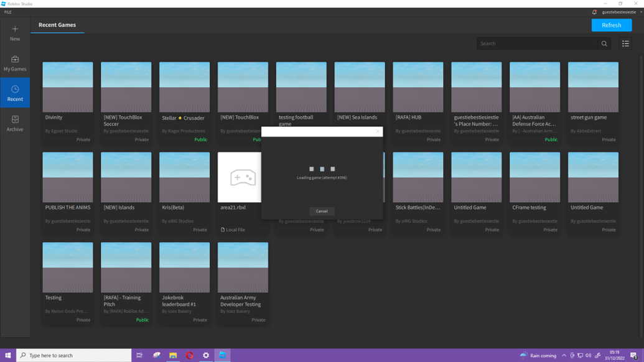The image size is (644, 362).
Task: Open File Explorer from the taskbar
Action: pos(173,355)
